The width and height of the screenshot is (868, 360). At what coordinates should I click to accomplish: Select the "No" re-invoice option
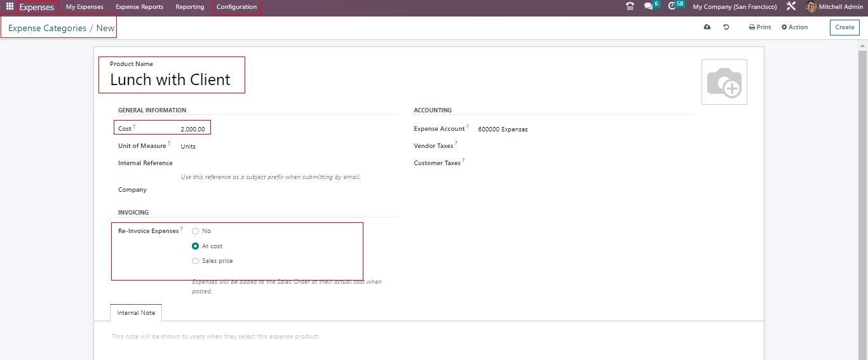tap(196, 231)
